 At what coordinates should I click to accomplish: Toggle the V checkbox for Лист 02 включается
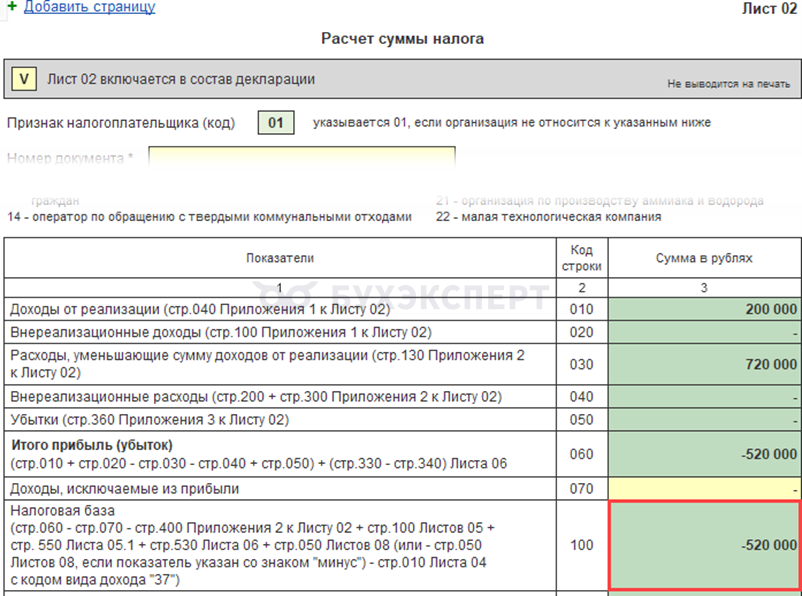point(24,80)
